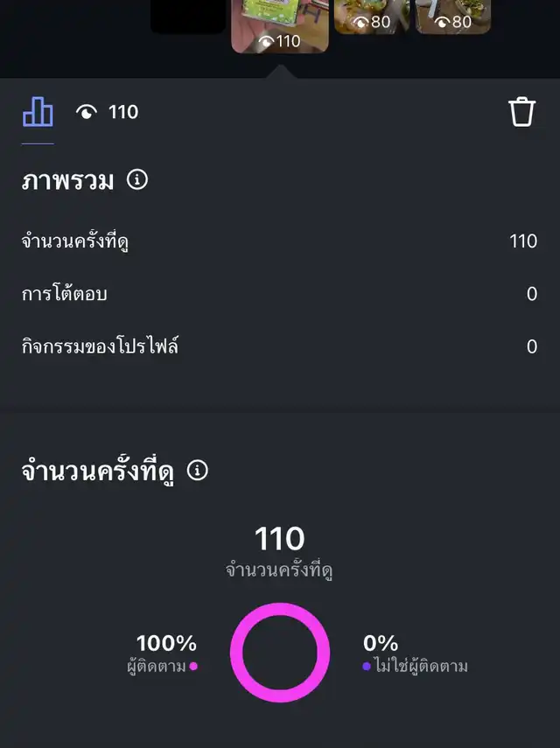The image size is (560, 748).
Task: Select the dark story thumbnail on the left
Action: click(x=188, y=17)
